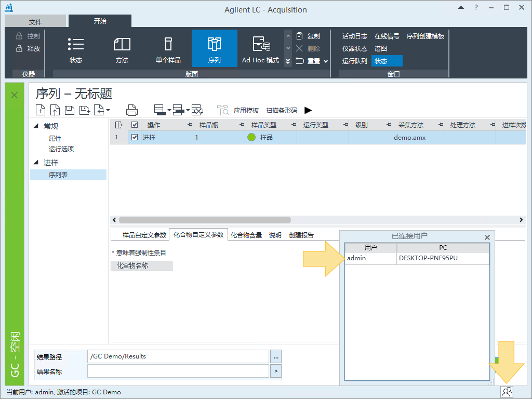
Task: Open the help question mark
Action: [476, 7]
